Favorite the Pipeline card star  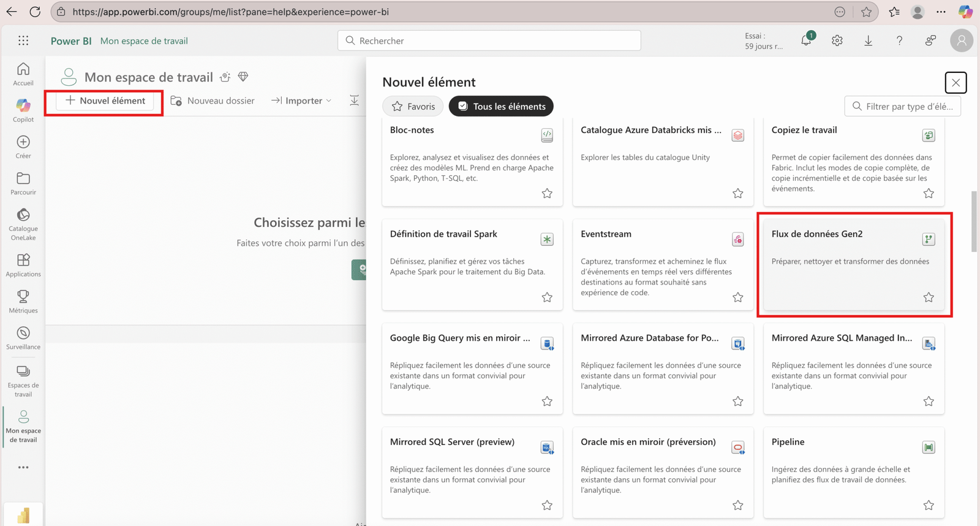pyautogui.click(x=929, y=505)
